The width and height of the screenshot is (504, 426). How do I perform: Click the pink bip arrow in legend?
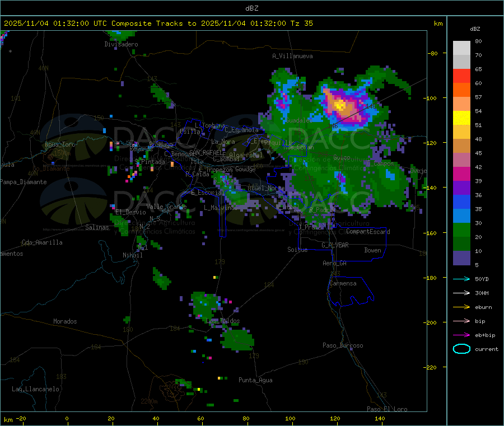pos(461,321)
